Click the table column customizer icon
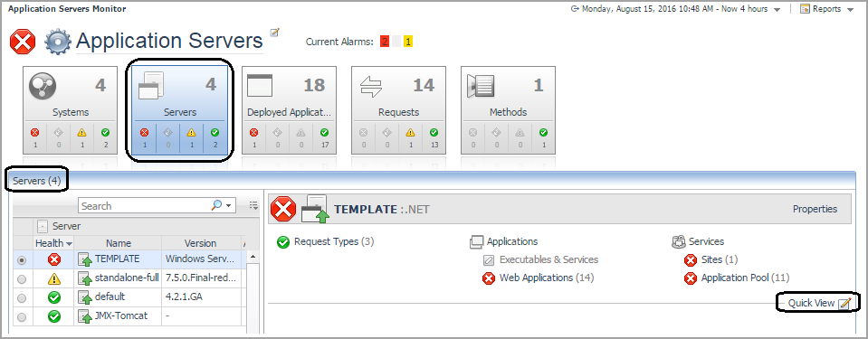This screenshot has width=868, height=339. click(253, 206)
